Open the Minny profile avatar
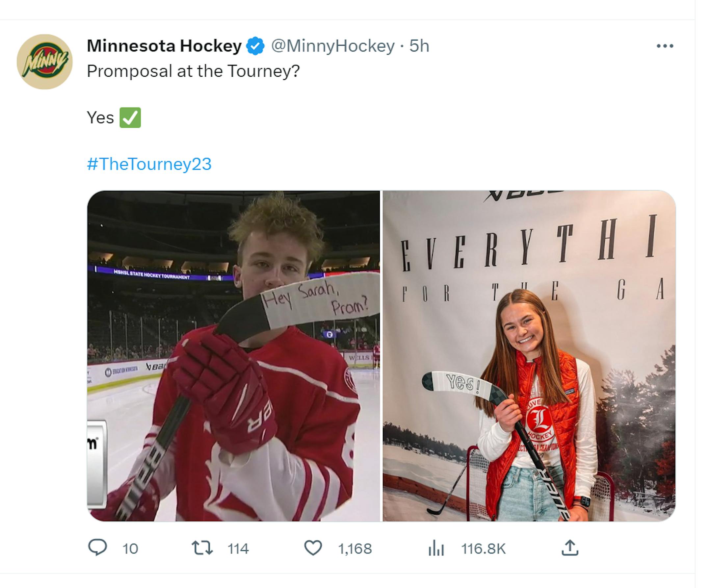 click(44, 62)
